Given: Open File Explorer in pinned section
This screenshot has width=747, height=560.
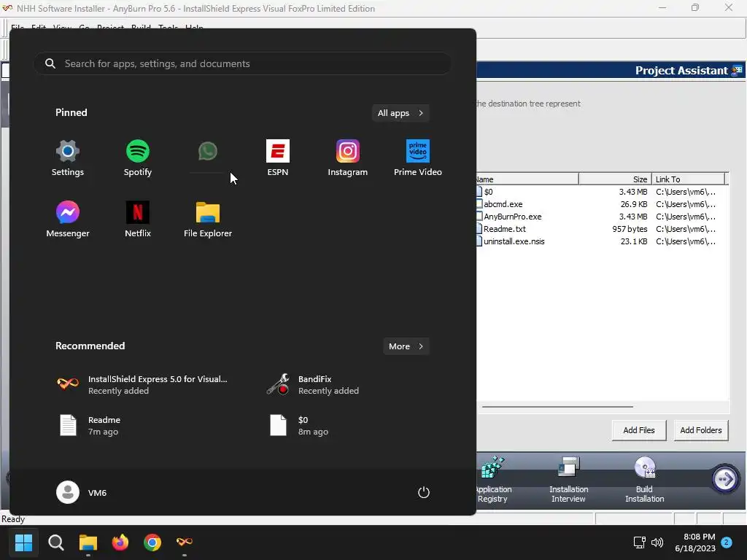Looking at the screenshot, I should pos(208,219).
